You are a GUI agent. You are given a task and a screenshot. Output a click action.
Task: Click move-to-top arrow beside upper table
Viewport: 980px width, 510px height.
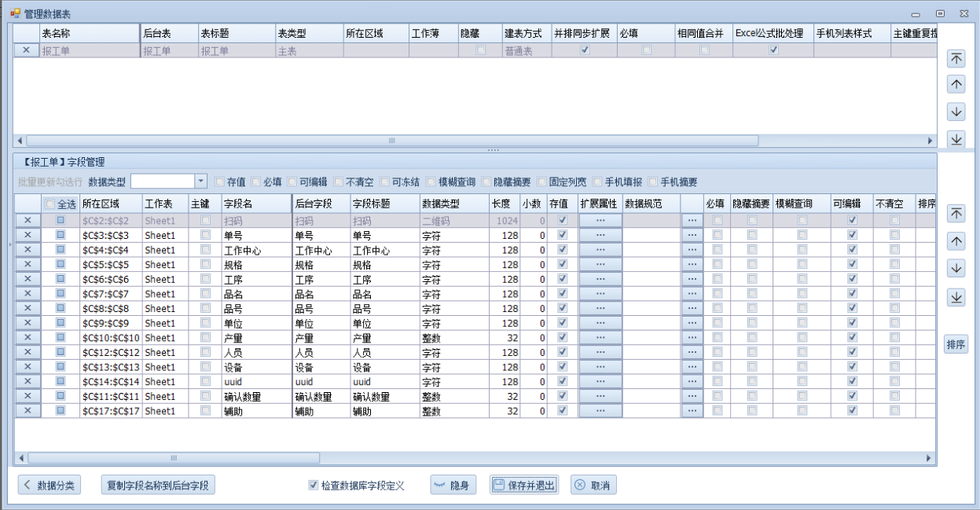click(956, 58)
